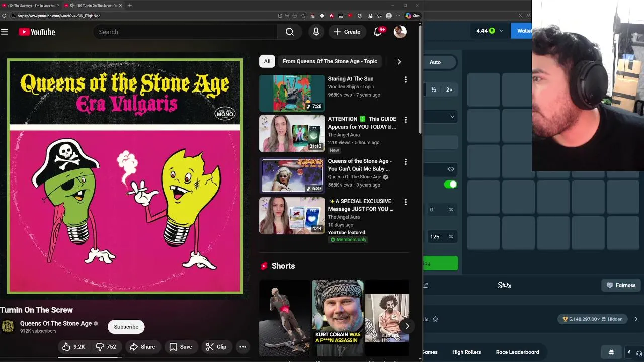Select the All filter chip
Viewport: 644px width, 362px height.
(x=267, y=61)
